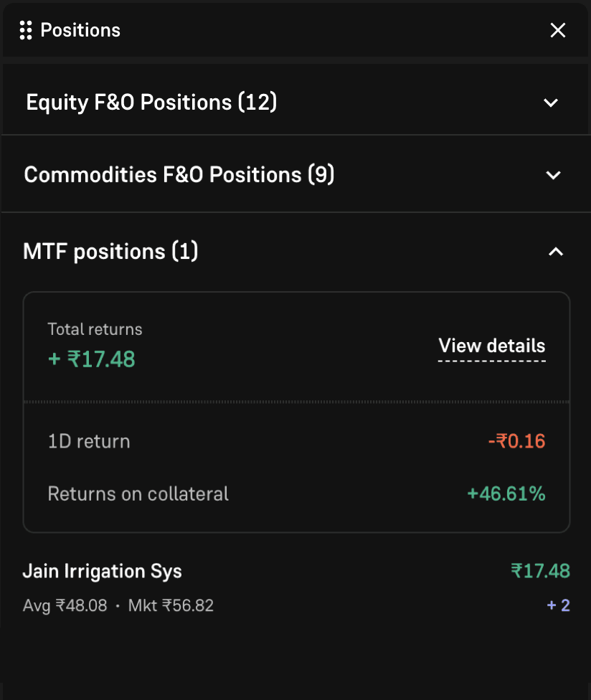Select the Commodities F&O Positions (9) heading
The width and height of the screenshot is (591, 700).
(x=179, y=175)
